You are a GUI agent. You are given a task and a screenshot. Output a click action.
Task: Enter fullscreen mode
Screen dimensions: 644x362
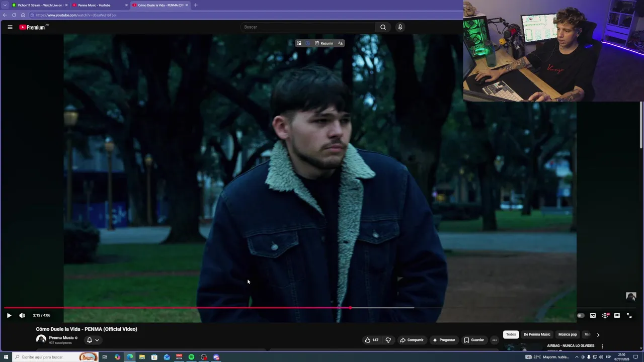(629, 315)
